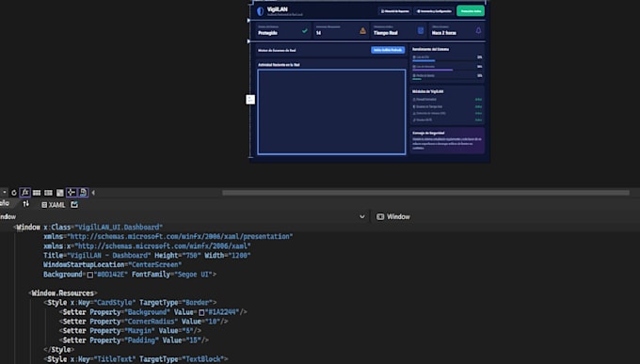Click the swap panes arrows icon
The image size is (640, 364).
(x=26, y=203)
